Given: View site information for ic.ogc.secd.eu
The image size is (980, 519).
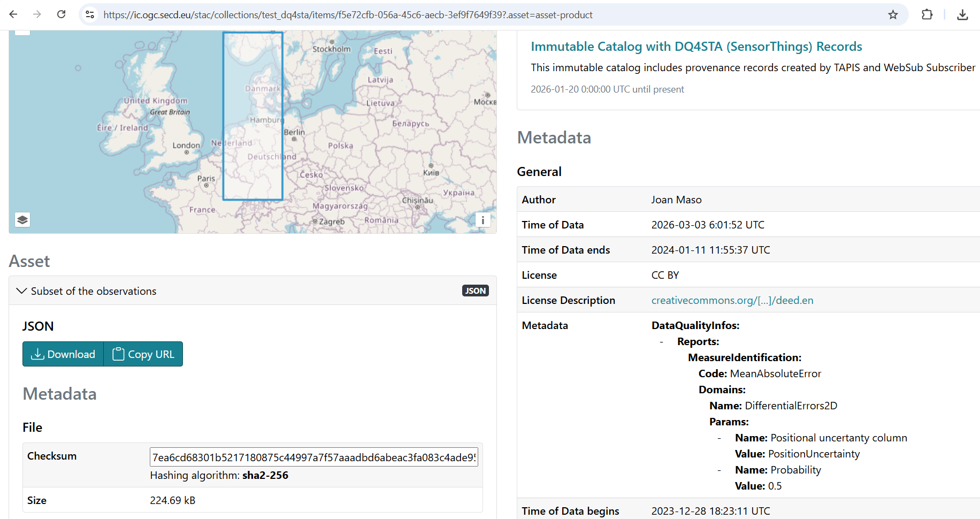Looking at the screenshot, I should (x=90, y=14).
